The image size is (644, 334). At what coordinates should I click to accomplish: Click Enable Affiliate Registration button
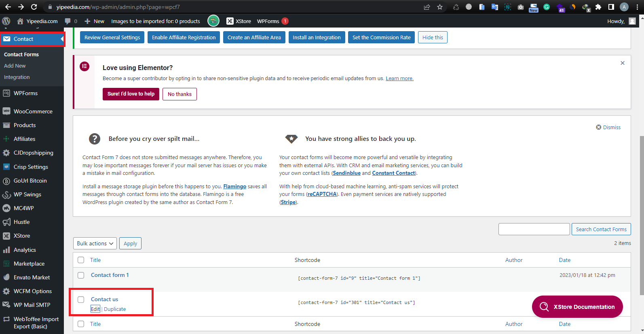[x=184, y=37]
